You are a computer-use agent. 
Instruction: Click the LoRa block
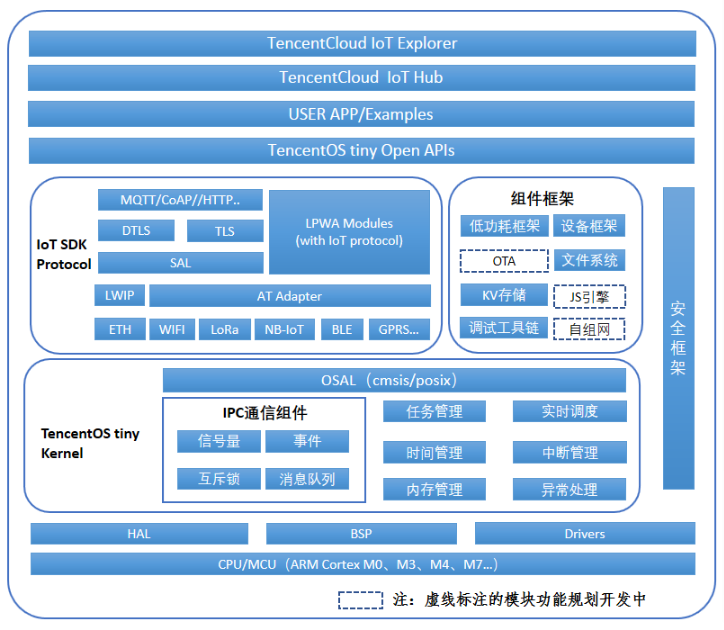[225, 329]
